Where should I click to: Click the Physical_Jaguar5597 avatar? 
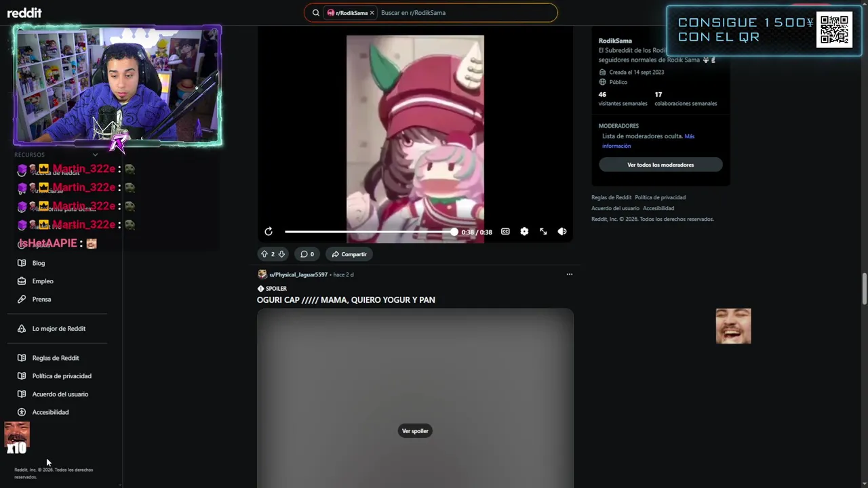click(x=262, y=274)
